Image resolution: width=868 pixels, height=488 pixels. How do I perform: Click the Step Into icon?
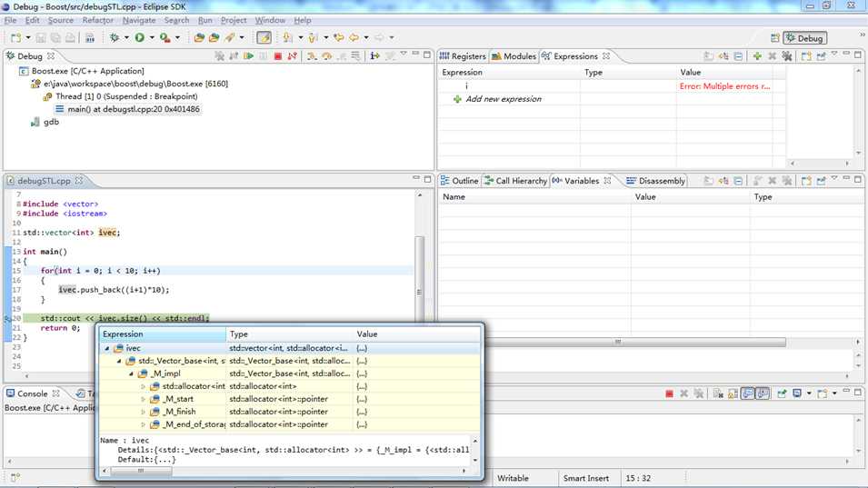(x=313, y=55)
